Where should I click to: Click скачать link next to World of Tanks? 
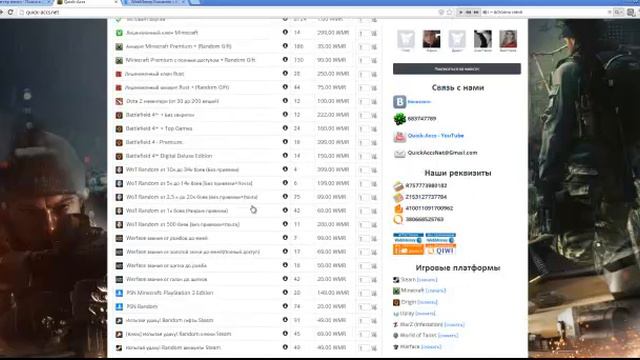[x=448, y=336]
